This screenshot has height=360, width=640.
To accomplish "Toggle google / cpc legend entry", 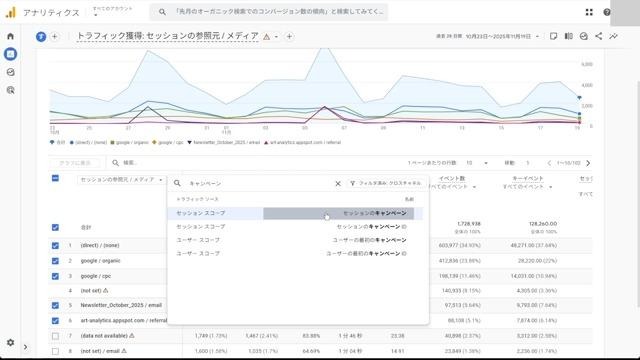I will coord(168,142).
